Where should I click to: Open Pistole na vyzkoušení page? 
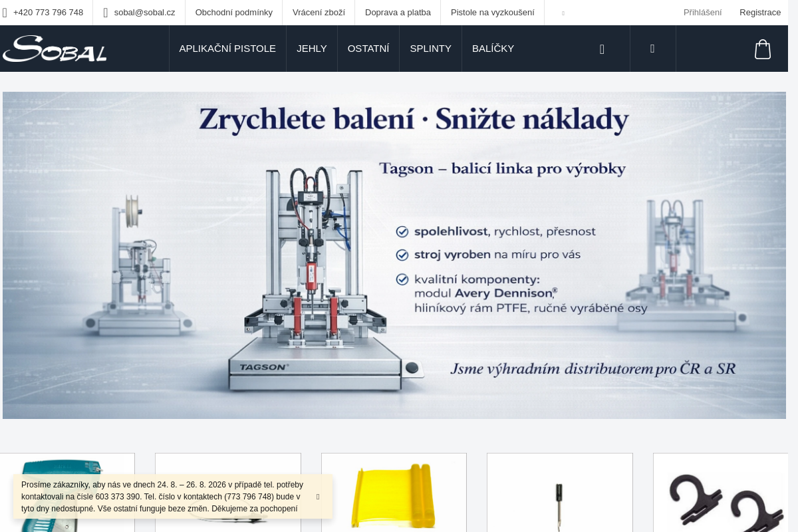point(493,13)
